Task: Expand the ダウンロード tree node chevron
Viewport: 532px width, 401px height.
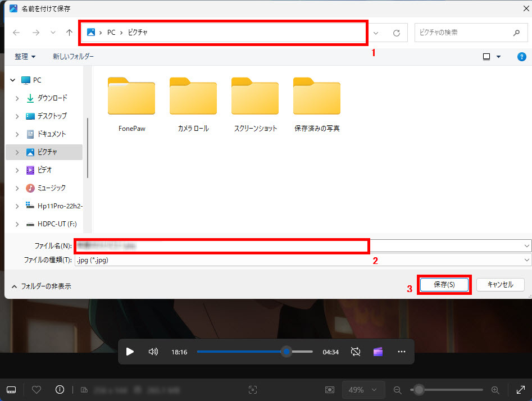Action: point(17,98)
